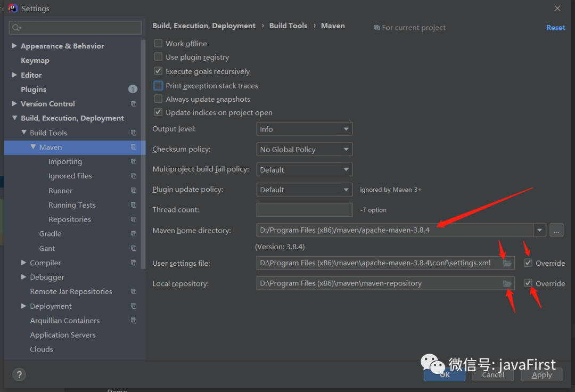Focus the settings search field
The height and width of the screenshot is (392, 575).
pyautogui.click(x=75, y=28)
